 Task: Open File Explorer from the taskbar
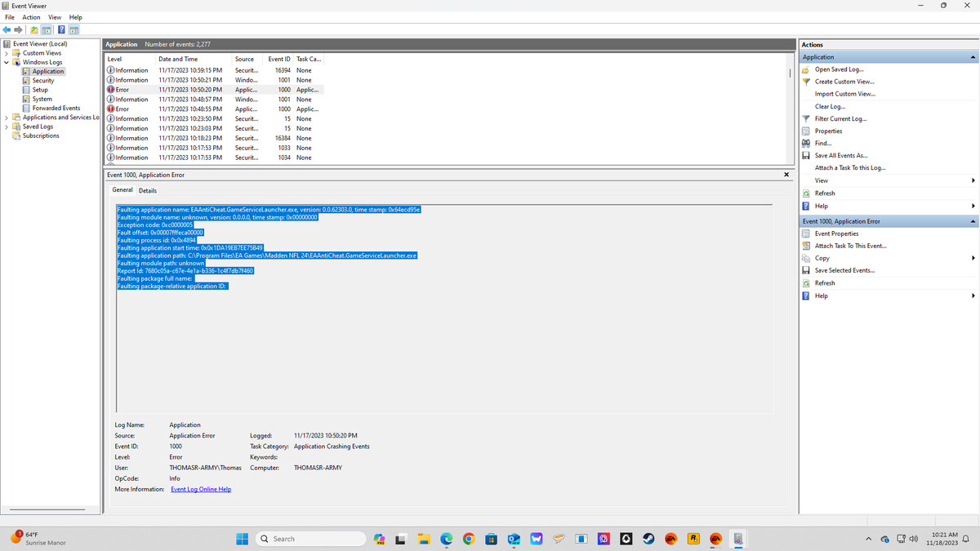(424, 539)
